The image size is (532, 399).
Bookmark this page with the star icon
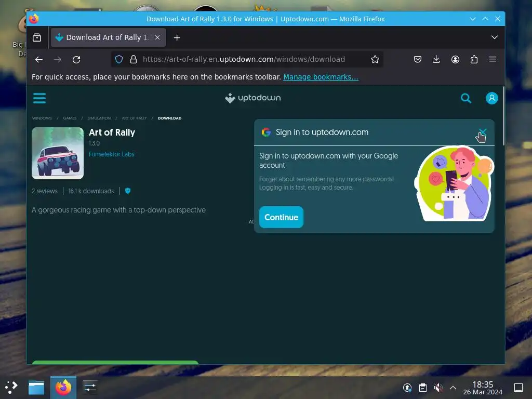(375, 59)
